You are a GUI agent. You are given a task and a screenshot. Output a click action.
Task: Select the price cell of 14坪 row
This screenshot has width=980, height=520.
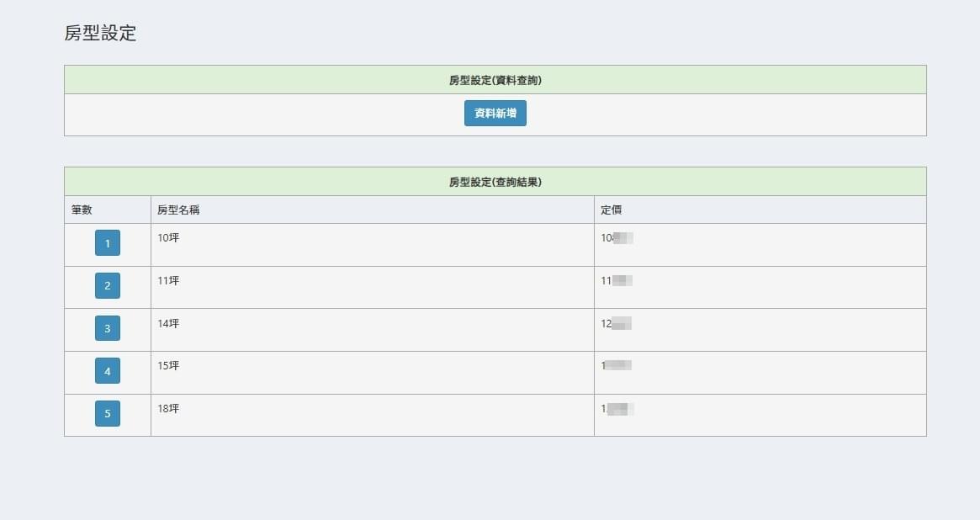pyautogui.click(x=616, y=324)
